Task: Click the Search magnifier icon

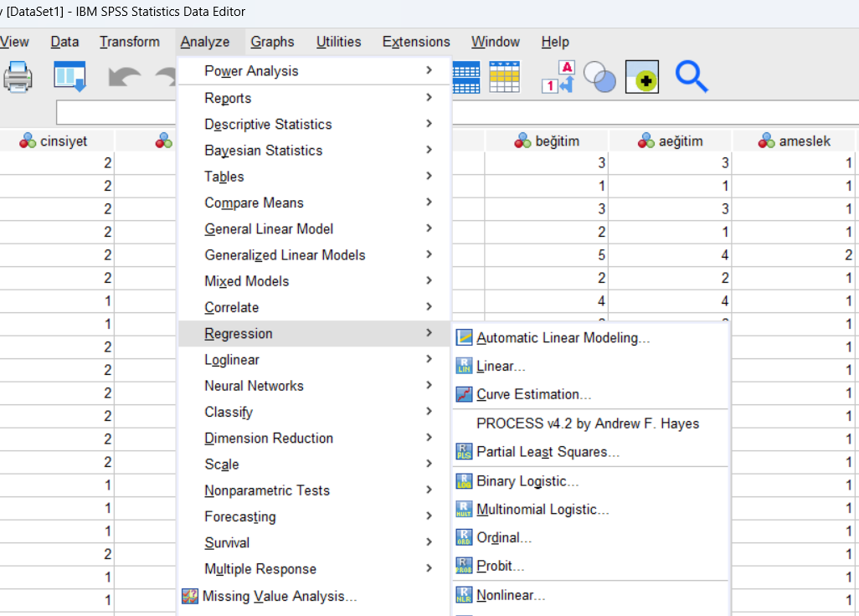Action: [x=692, y=77]
